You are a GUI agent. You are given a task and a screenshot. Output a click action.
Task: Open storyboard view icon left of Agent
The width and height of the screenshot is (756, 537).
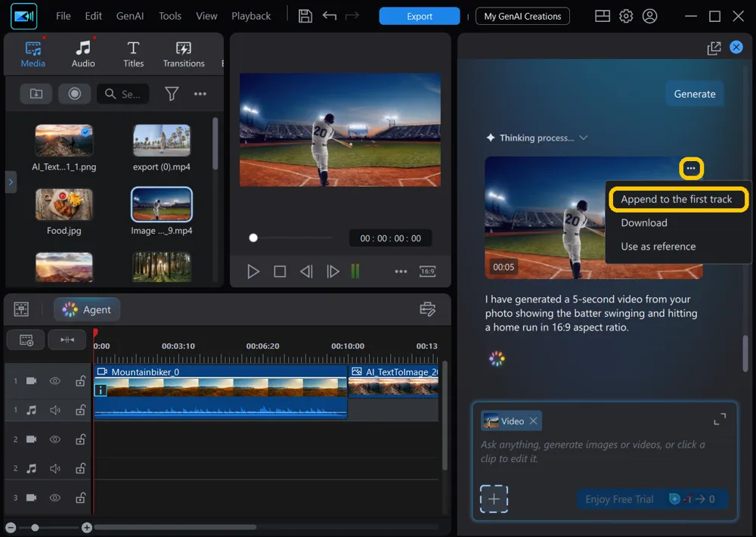tap(21, 309)
